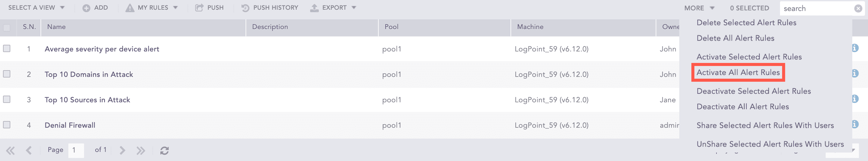Viewport: 868px width, 161px height.
Task: Click info icon for Average severity row
Action: [x=855, y=48]
